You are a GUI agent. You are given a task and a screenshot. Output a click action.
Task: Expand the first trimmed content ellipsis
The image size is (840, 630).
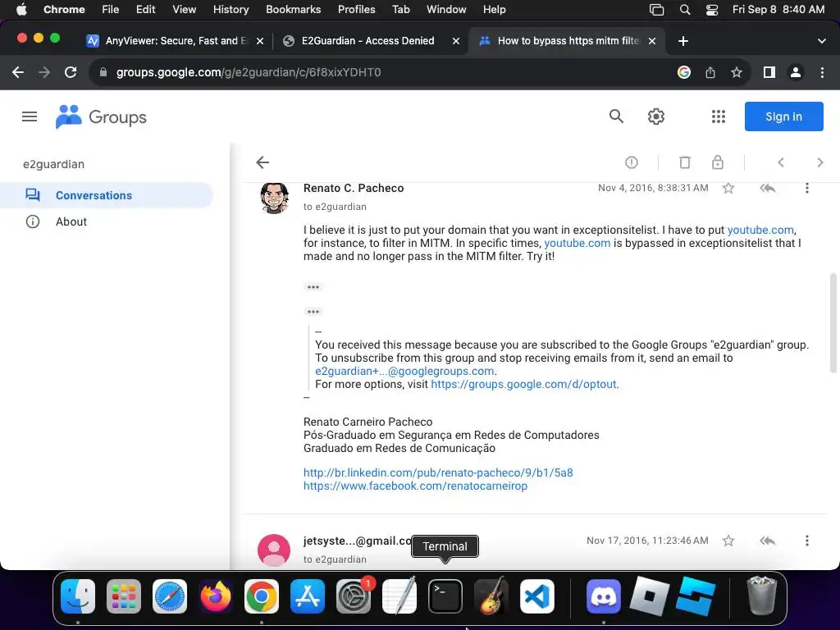313,287
